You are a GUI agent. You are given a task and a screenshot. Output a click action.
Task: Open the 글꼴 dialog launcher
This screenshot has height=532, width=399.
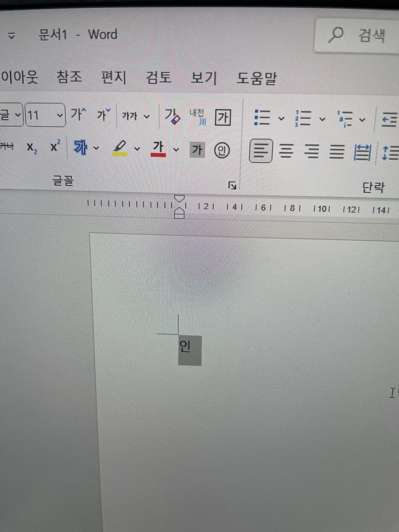[x=232, y=186]
